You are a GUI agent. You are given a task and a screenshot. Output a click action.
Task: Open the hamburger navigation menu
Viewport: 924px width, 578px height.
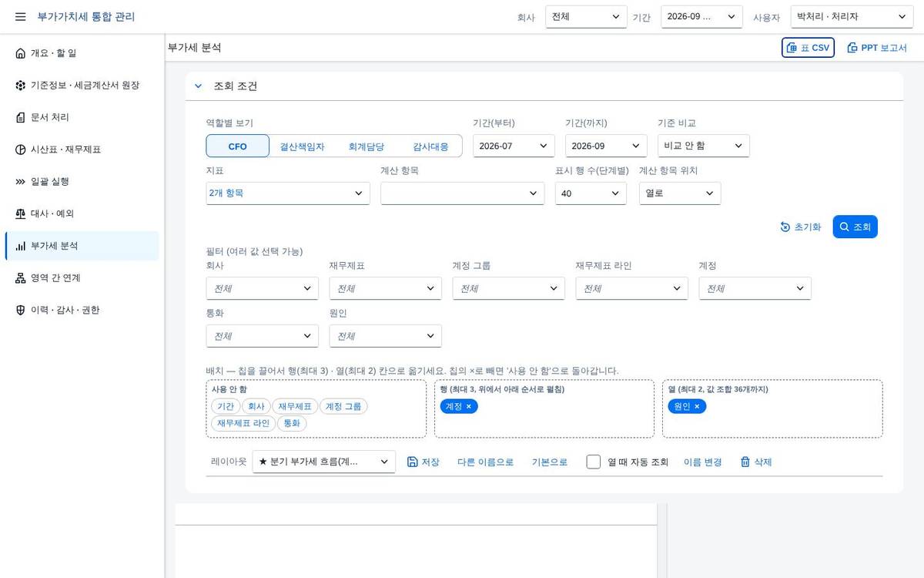(x=20, y=16)
